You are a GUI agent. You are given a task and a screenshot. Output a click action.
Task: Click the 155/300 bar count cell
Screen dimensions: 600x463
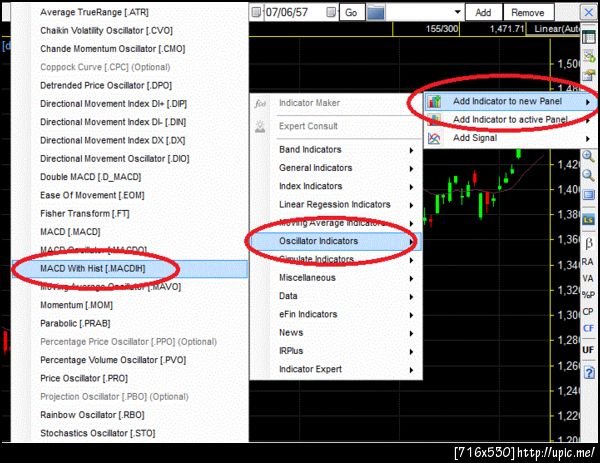click(426, 29)
